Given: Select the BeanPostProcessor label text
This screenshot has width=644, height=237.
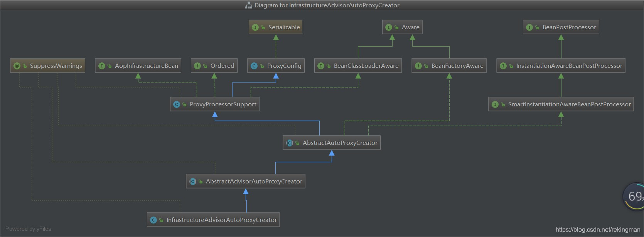Looking at the screenshot, I should pos(569,27).
